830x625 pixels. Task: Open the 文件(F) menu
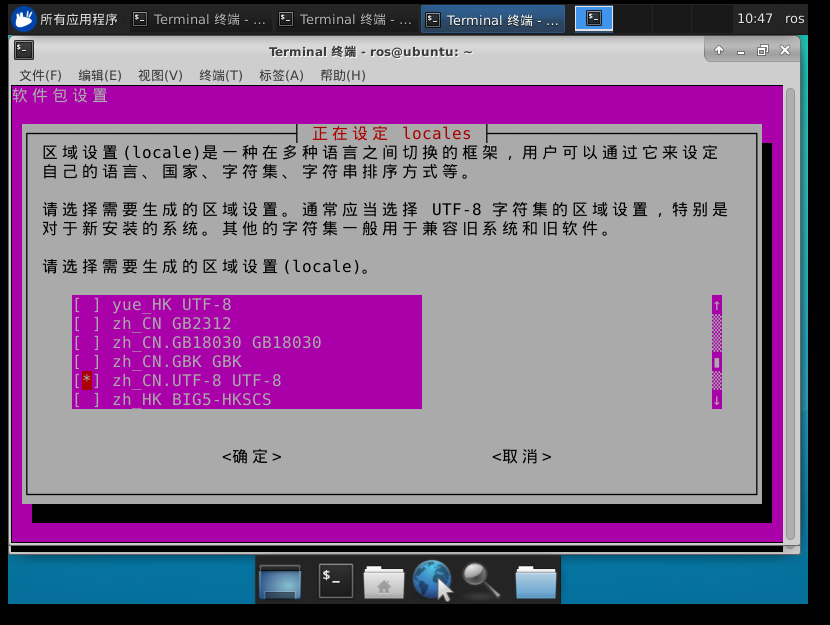[x=40, y=75]
